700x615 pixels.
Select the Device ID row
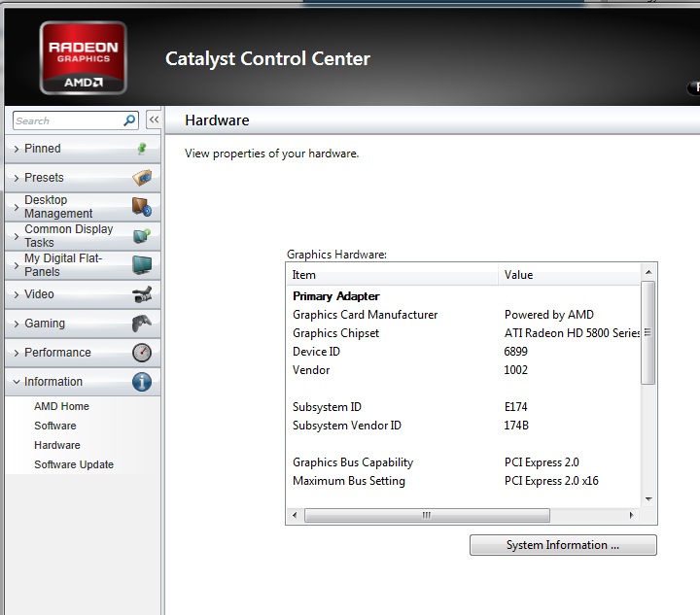click(x=464, y=352)
